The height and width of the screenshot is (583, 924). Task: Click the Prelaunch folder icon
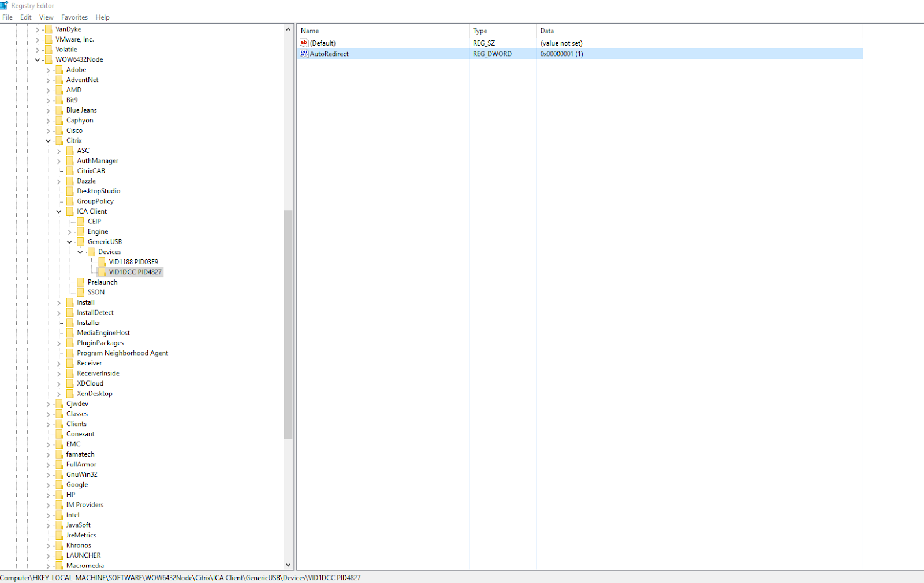click(x=81, y=282)
